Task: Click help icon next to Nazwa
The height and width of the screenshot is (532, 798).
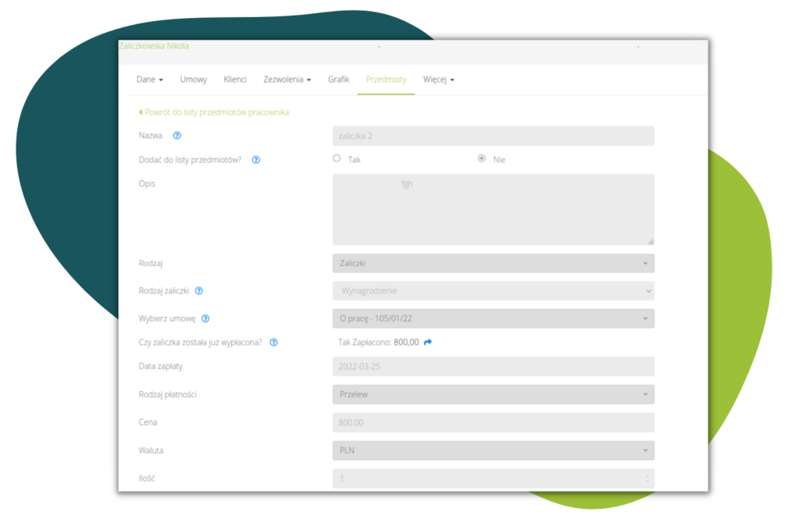Action: click(x=177, y=136)
